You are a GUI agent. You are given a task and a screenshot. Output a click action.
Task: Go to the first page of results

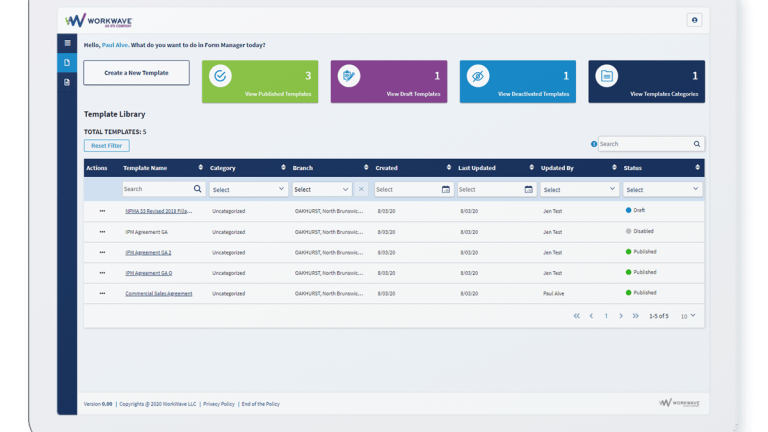click(x=576, y=316)
